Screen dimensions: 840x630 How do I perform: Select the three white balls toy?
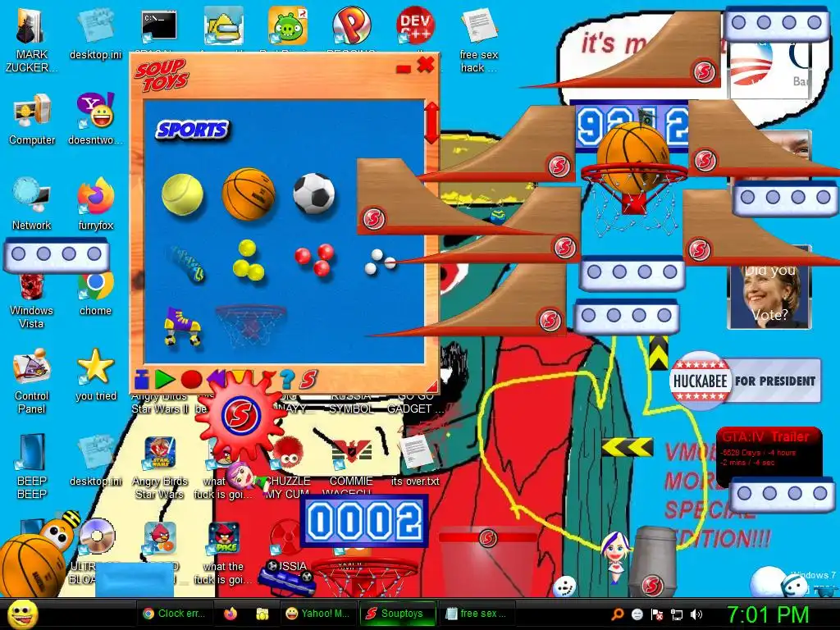380,262
